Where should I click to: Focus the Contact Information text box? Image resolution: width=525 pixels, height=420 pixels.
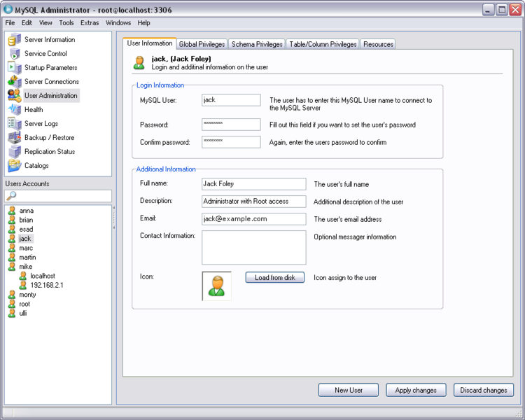(254, 248)
